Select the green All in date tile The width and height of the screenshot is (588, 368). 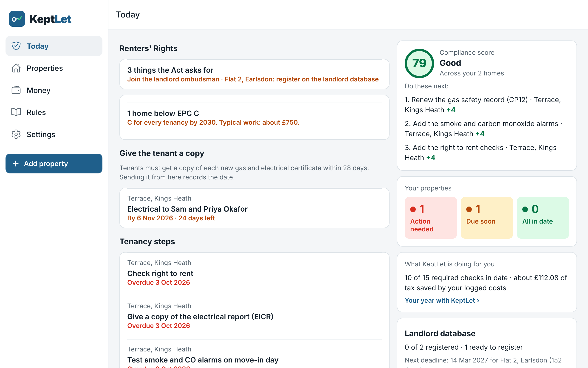point(543,218)
